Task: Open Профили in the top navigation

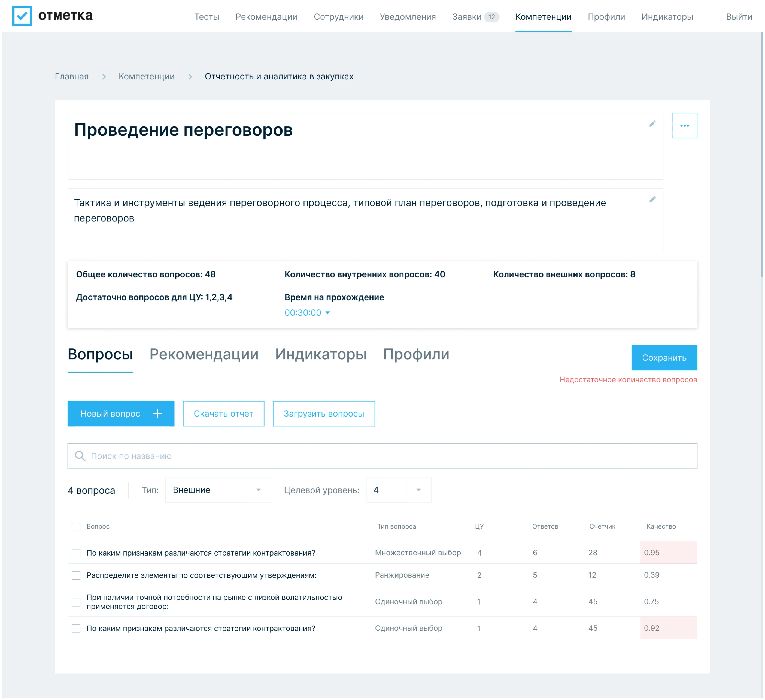Action: (606, 17)
